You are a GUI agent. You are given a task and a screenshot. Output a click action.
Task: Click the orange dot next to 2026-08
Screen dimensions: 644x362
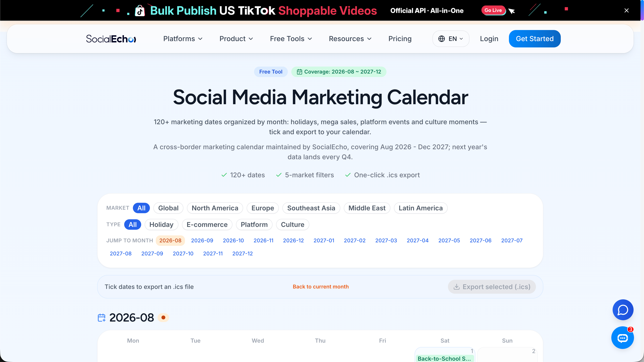163,318
